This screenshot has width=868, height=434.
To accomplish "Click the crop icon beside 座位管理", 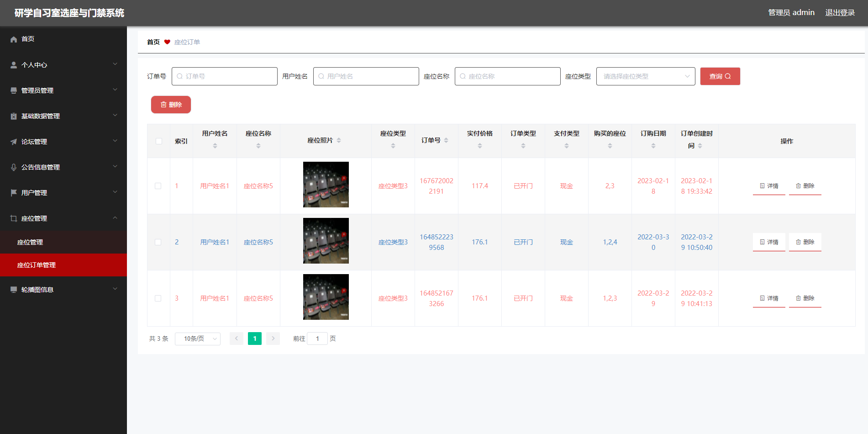I will point(14,218).
